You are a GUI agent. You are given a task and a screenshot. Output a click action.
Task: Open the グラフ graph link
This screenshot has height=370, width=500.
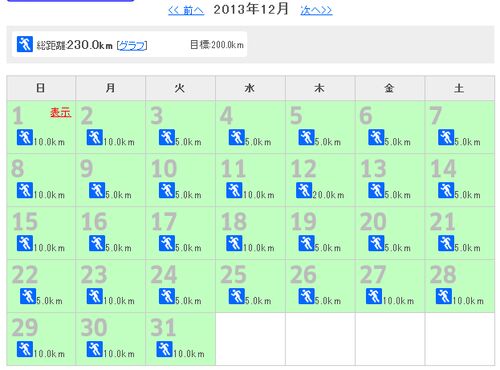pos(132,45)
